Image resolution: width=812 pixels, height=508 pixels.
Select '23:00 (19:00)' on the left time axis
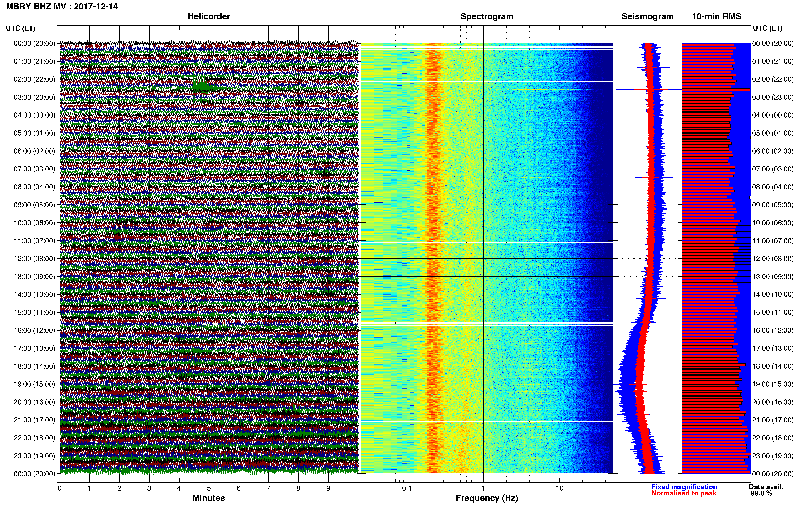34,456
